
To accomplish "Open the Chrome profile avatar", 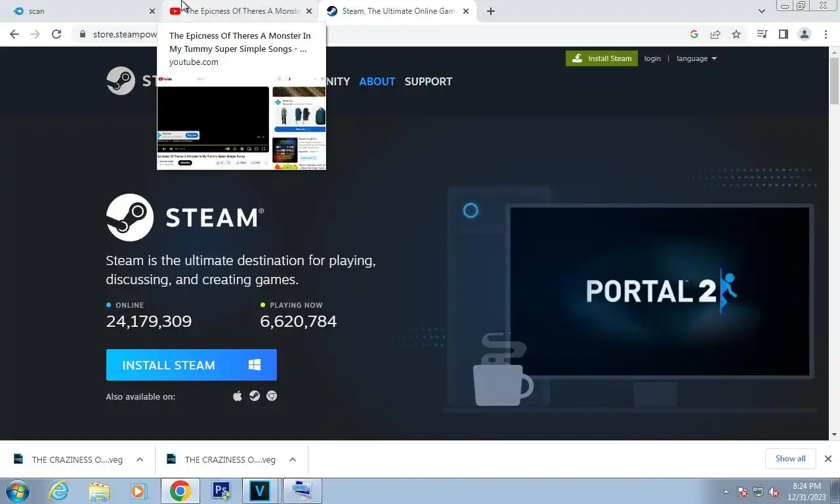I will pyautogui.click(x=804, y=35).
